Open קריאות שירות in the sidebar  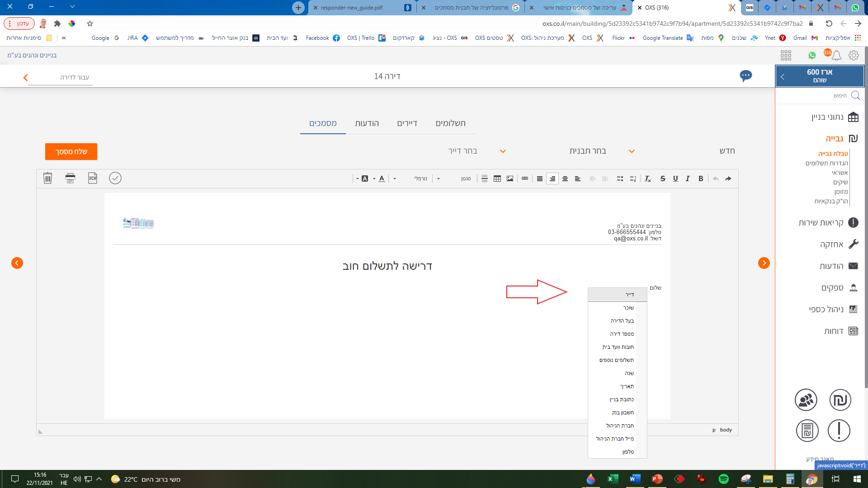click(x=821, y=222)
